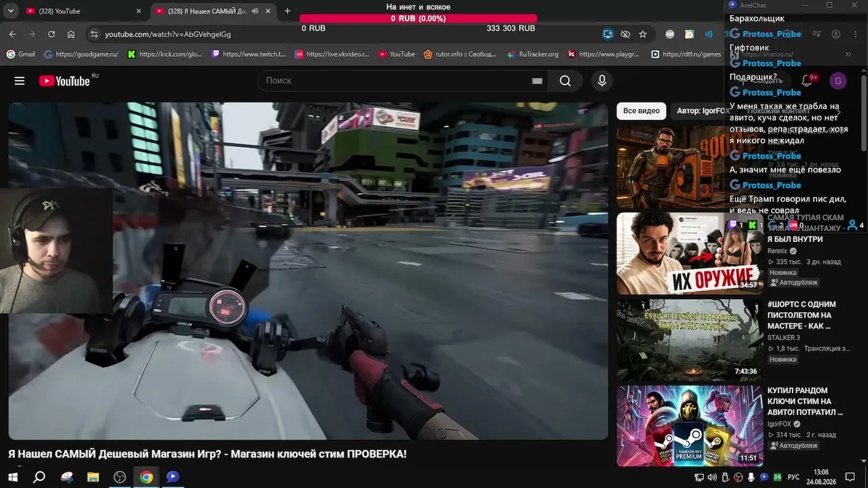The height and width of the screenshot is (488, 868).
Task: Open the live.vkvideo.ru bookmark
Action: tap(332, 54)
